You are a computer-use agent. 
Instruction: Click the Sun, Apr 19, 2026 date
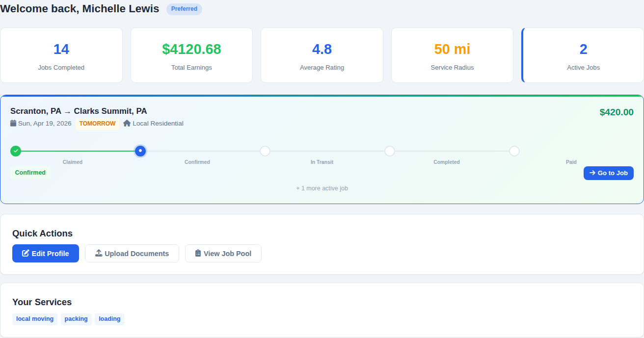[45, 124]
